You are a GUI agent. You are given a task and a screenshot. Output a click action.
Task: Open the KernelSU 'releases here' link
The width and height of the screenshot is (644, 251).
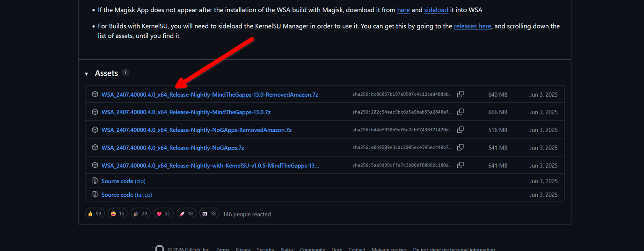click(473, 26)
